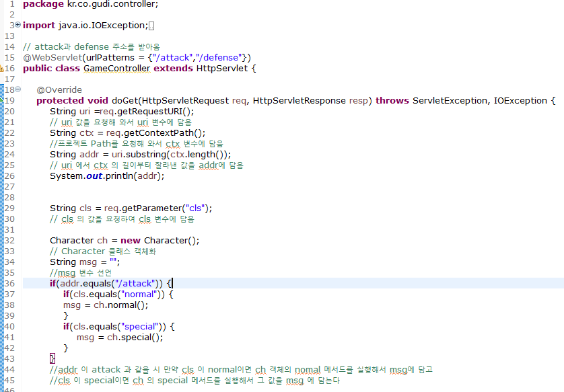Screen dimensions: 564x392
Task: Click the comment on line 45 about special
Action: click(195, 380)
